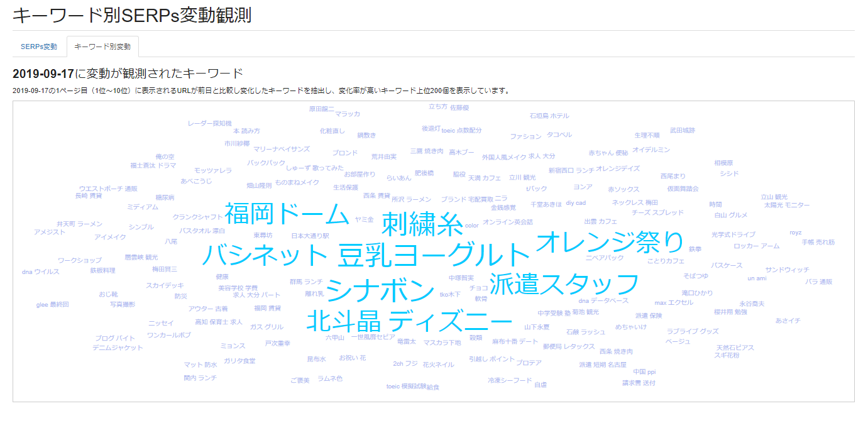Select the クランクシャフト keyword

198,217
